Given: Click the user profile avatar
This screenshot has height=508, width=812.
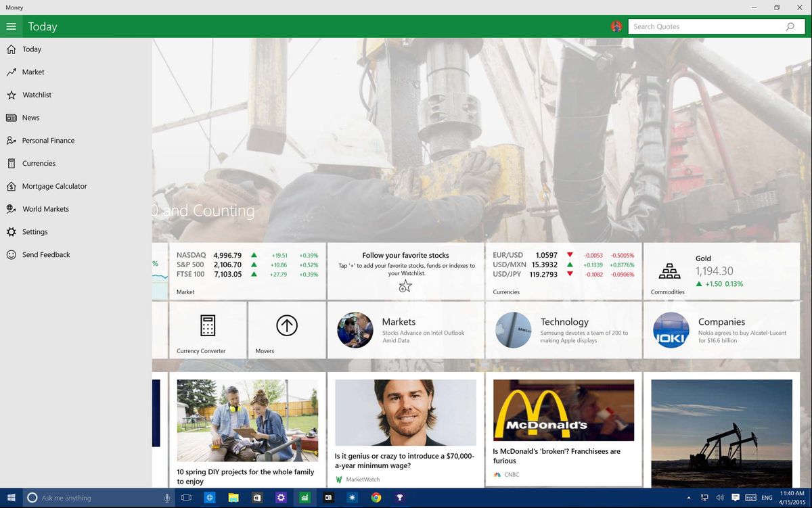Looking at the screenshot, I should (616, 26).
